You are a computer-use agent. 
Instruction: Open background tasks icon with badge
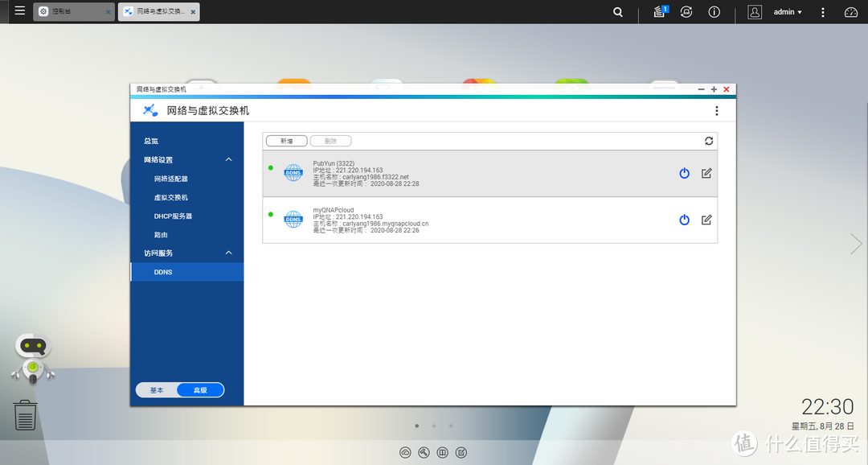click(660, 11)
